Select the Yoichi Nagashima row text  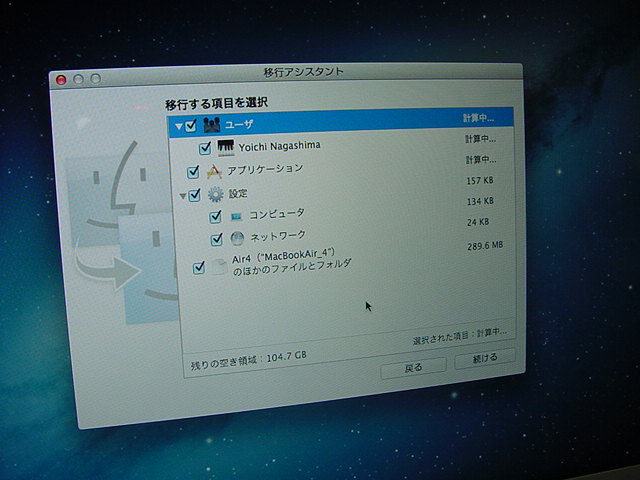tap(279, 146)
